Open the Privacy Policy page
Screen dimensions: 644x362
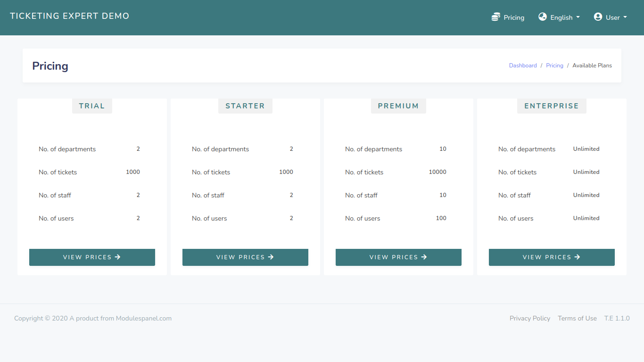pyautogui.click(x=530, y=318)
